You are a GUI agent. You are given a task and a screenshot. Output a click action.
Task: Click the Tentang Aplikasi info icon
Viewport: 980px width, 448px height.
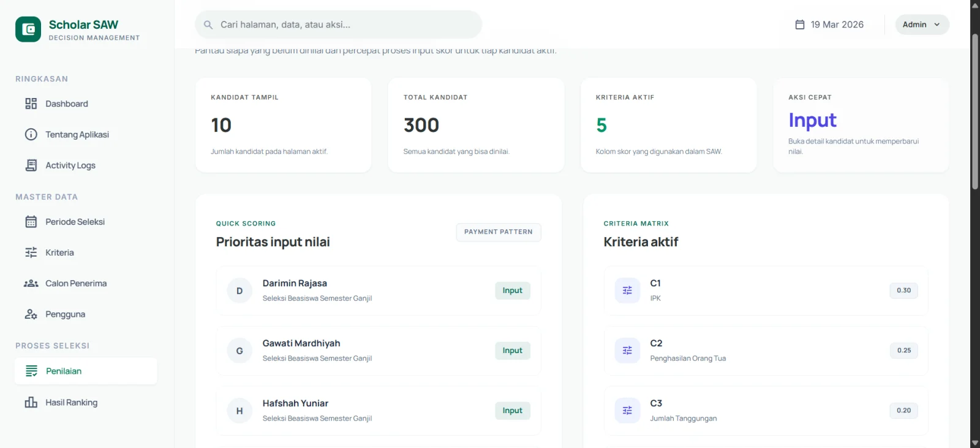coord(31,134)
